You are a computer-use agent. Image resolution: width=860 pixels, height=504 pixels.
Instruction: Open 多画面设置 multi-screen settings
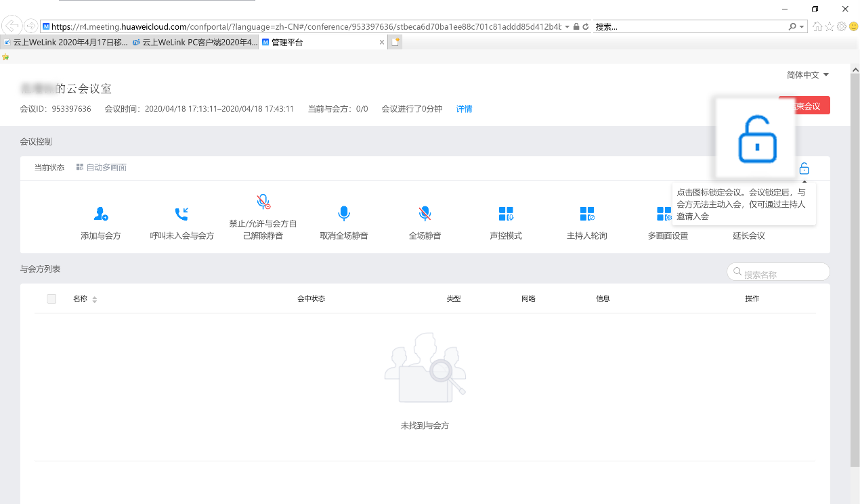pos(664,214)
